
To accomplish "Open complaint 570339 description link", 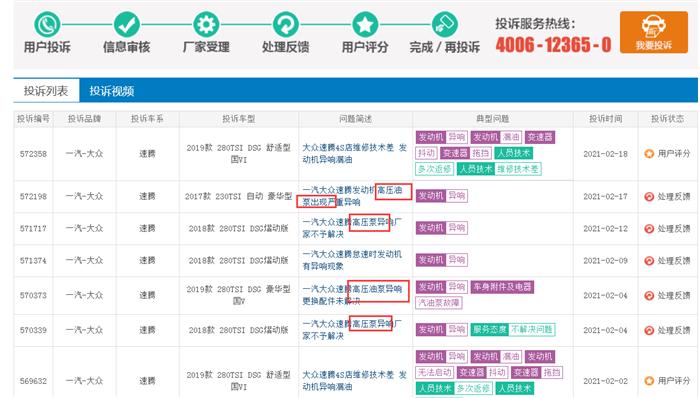I will 352,330.
